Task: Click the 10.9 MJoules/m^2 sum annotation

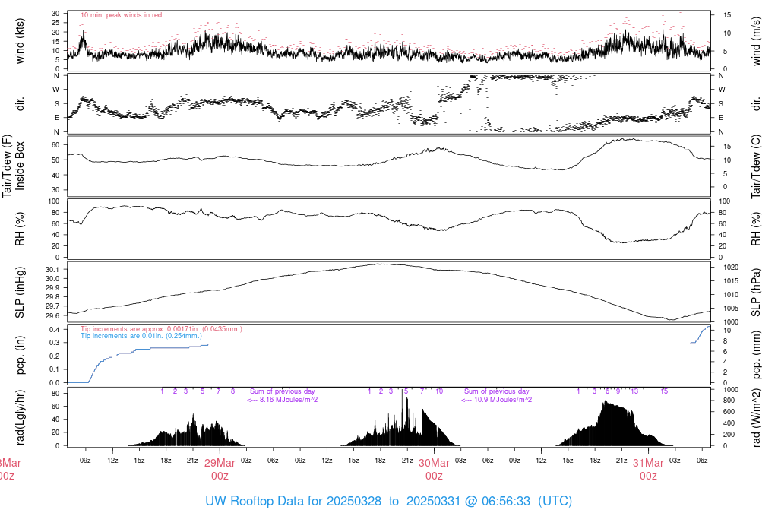Action: coord(497,400)
